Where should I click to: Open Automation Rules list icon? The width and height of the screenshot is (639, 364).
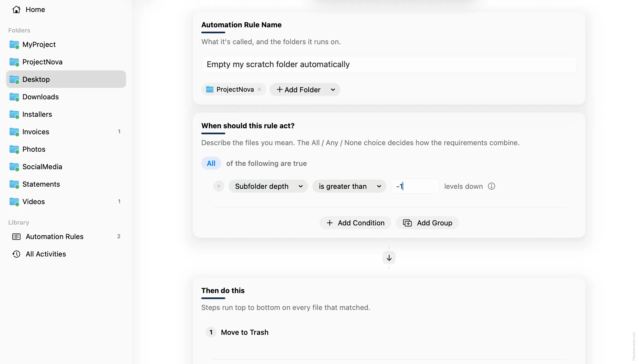pyautogui.click(x=16, y=237)
